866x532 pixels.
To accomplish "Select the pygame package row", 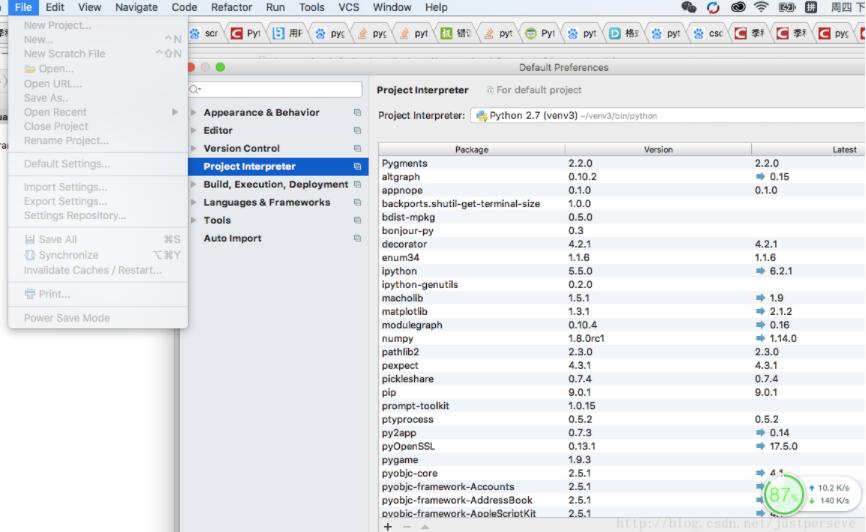I will 622,460.
